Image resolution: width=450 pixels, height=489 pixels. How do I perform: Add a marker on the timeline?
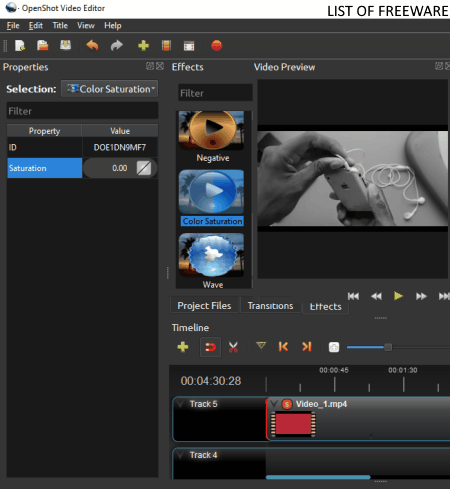pyautogui.click(x=261, y=346)
